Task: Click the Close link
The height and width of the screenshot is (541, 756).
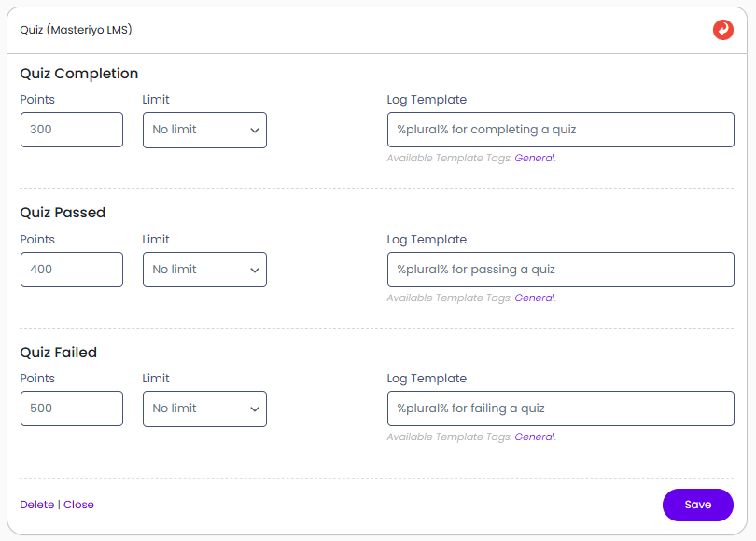Action: click(x=78, y=505)
